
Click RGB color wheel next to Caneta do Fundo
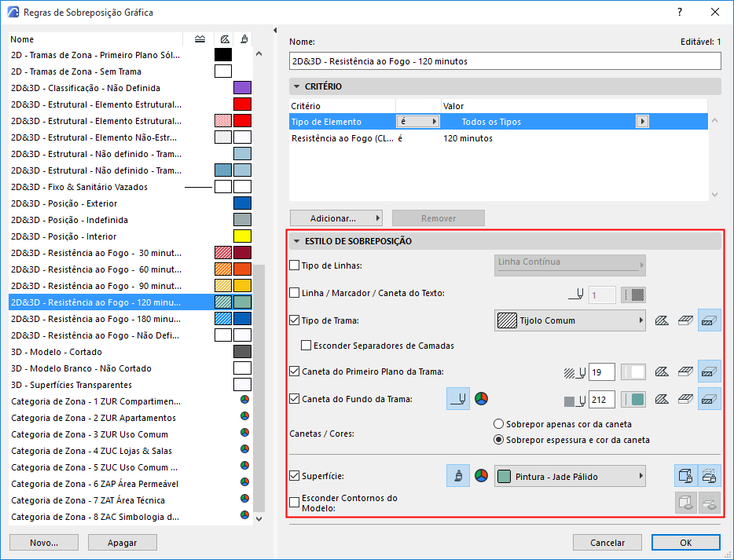[x=481, y=398]
